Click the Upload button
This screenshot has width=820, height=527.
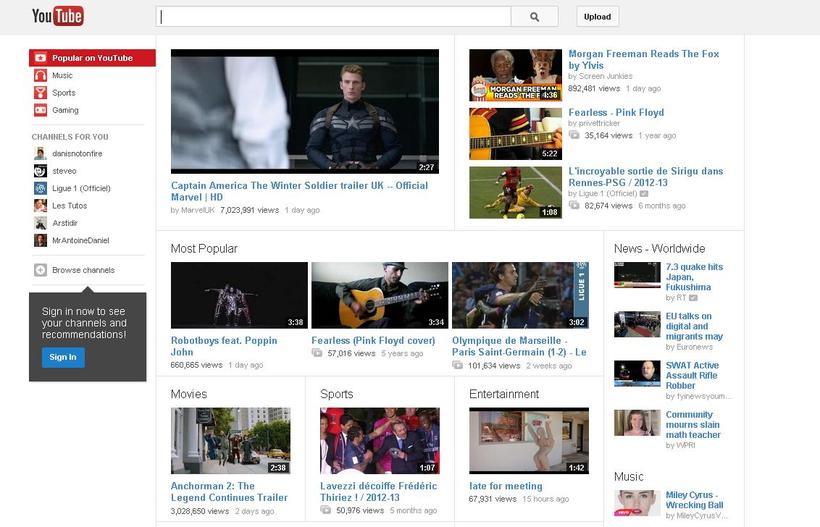tap(597, 17)
